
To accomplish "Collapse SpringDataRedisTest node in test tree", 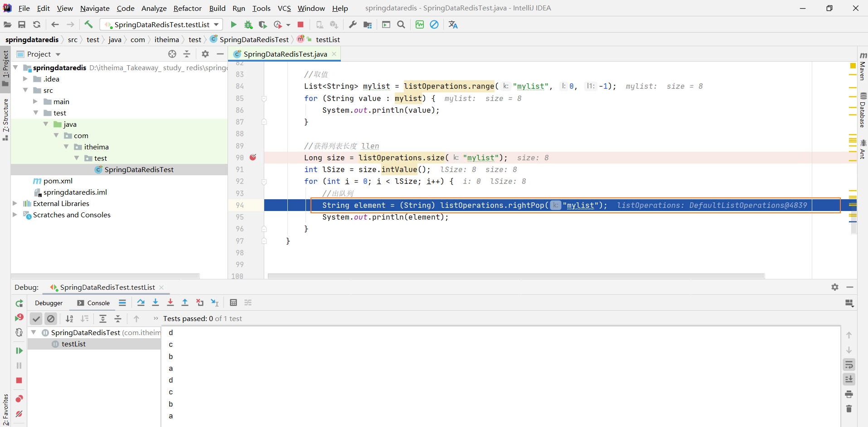I will pos(34,332).
